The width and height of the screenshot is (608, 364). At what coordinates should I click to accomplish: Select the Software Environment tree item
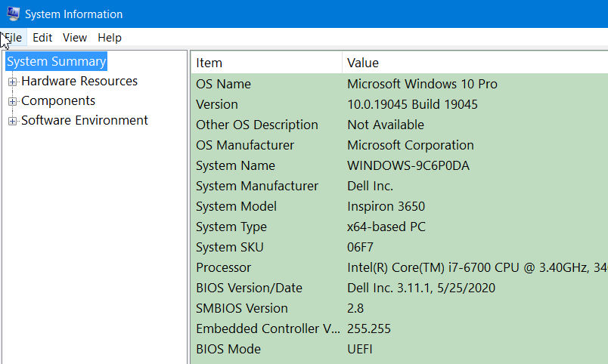click(x=85, y=120)
